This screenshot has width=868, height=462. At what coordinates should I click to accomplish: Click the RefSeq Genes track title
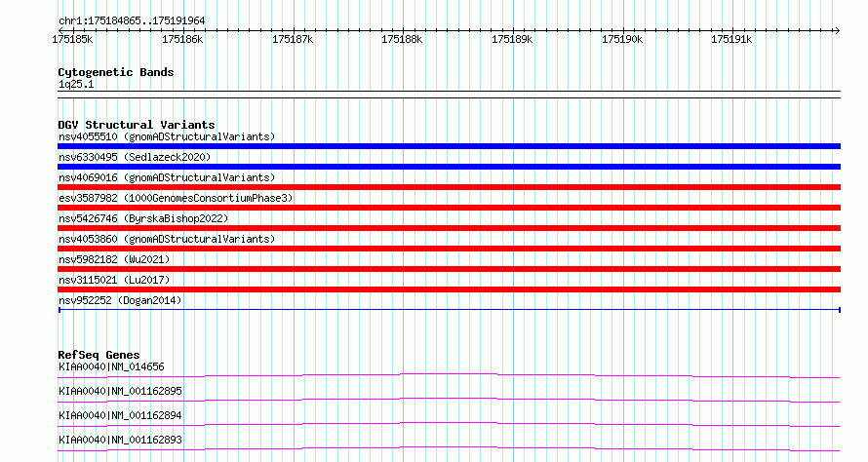(99, 355)
